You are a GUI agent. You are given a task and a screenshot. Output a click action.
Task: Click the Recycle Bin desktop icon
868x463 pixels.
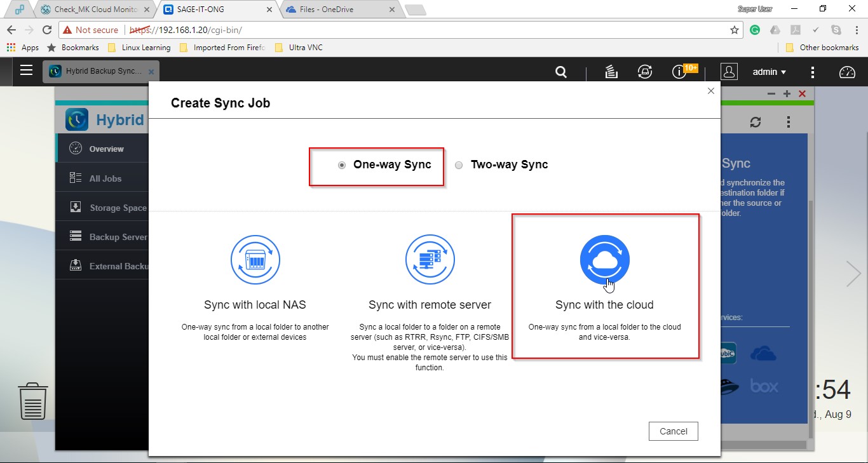[x=33, y=401]
